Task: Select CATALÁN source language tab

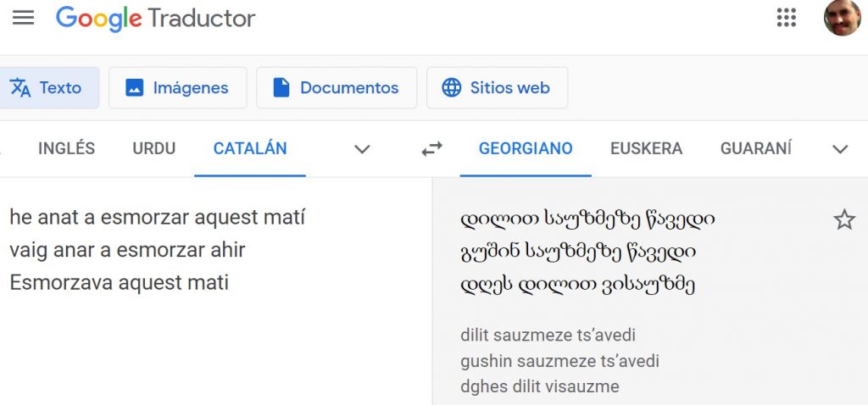Action: 250,149
